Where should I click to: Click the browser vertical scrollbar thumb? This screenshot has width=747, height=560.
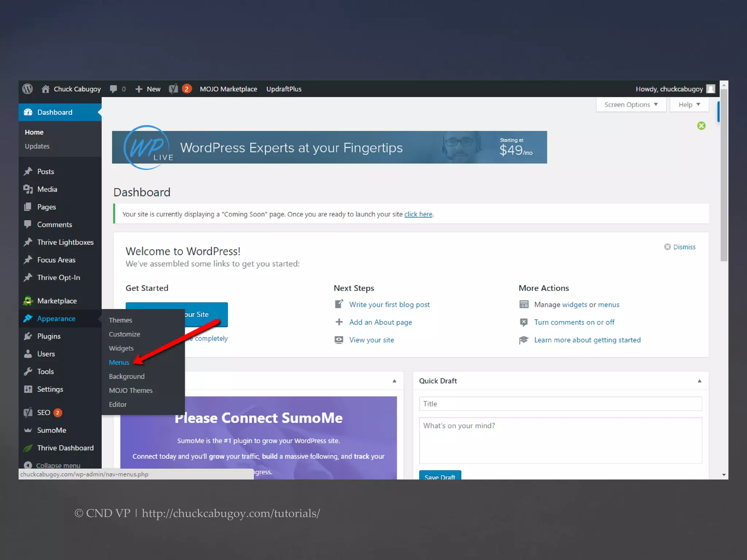click(724, 175)
